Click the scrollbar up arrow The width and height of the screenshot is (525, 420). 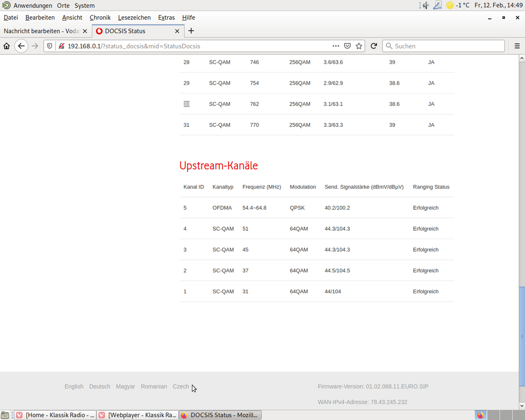[522, 58]
